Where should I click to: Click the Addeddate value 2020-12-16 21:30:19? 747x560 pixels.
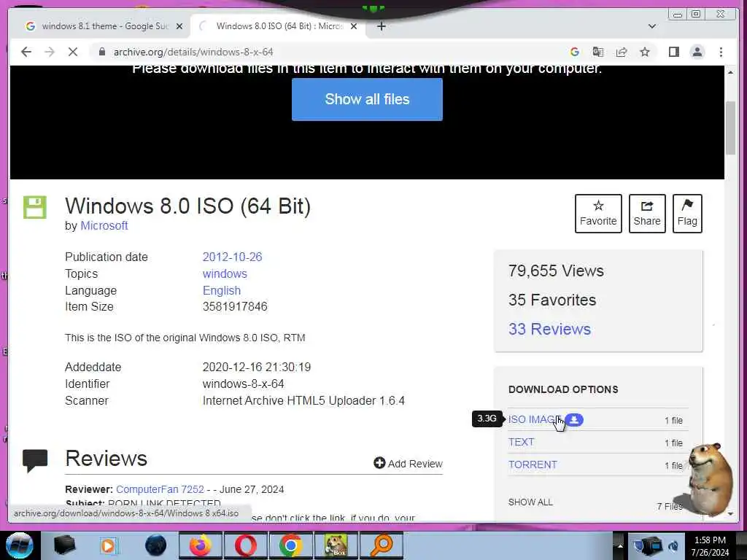coord(257,367)
